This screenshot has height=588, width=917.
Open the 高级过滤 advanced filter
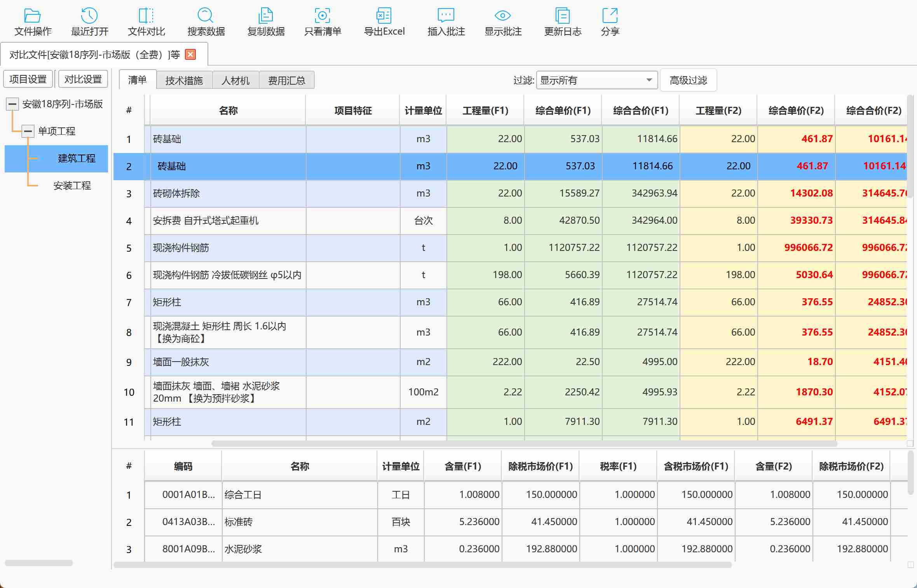coord(689,80)
